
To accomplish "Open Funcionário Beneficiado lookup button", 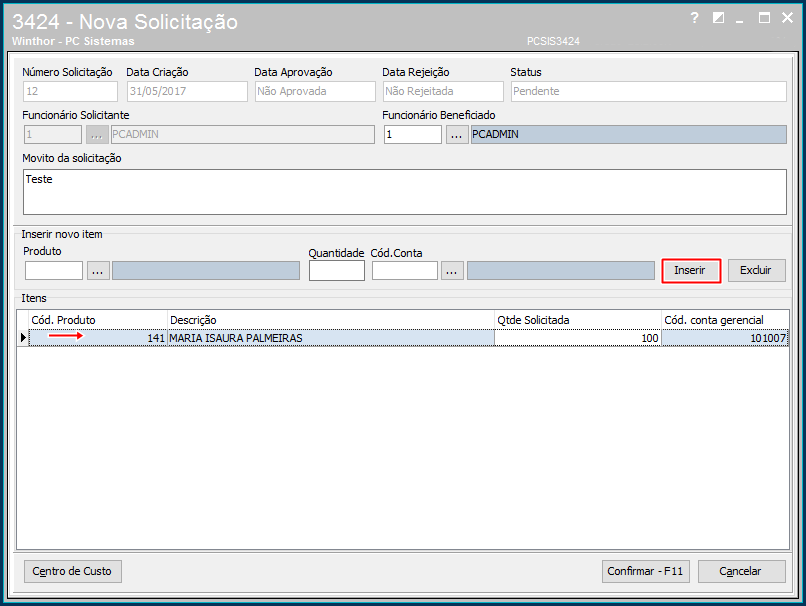I will [457, 135].
